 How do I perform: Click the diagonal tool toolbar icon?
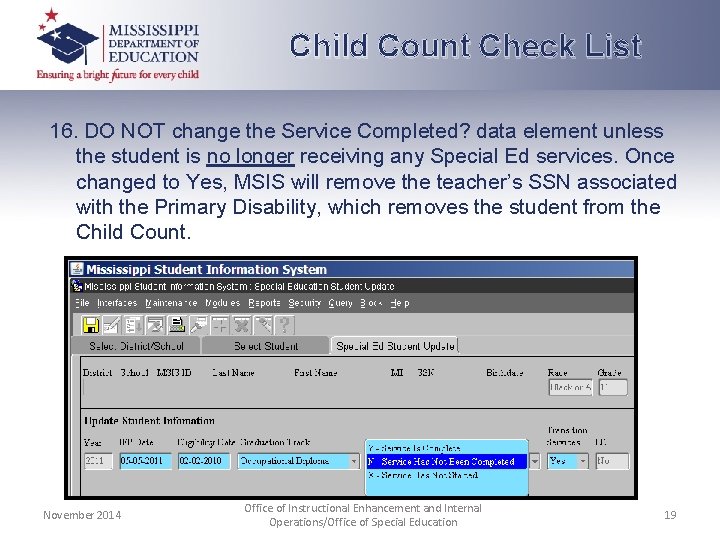click(264, 325)
